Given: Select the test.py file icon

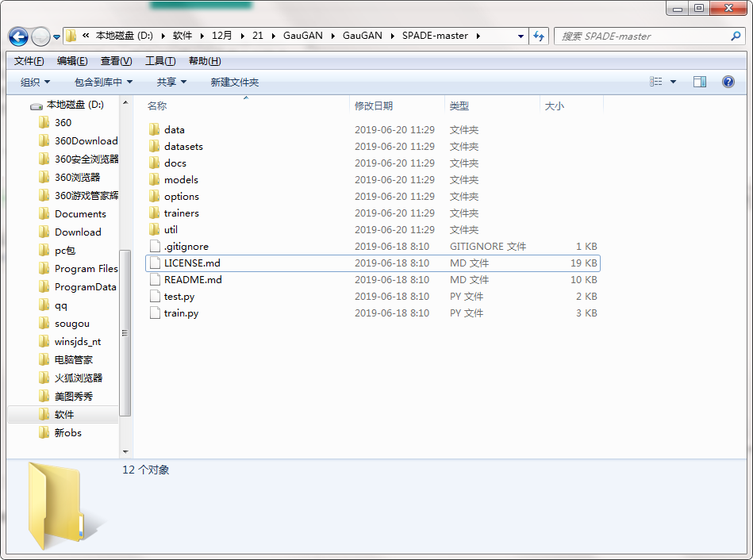Looking at the screenshot, I should (x=155, y=297).
